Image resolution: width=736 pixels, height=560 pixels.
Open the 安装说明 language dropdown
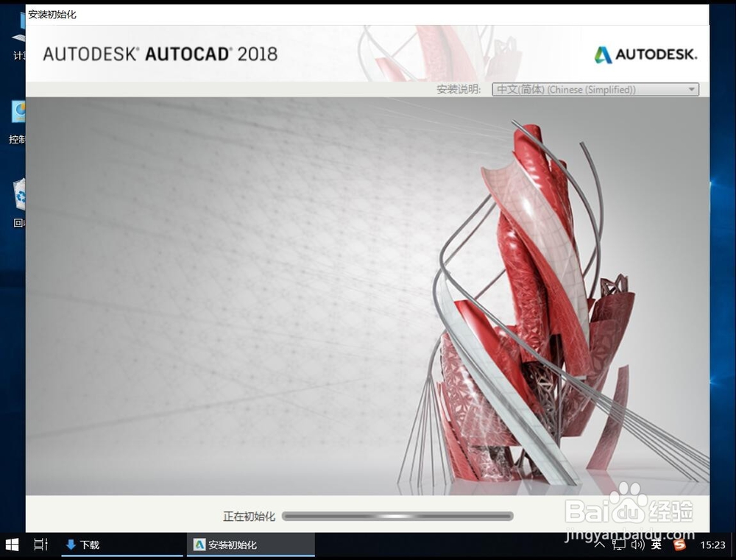[x=691, y=89]
